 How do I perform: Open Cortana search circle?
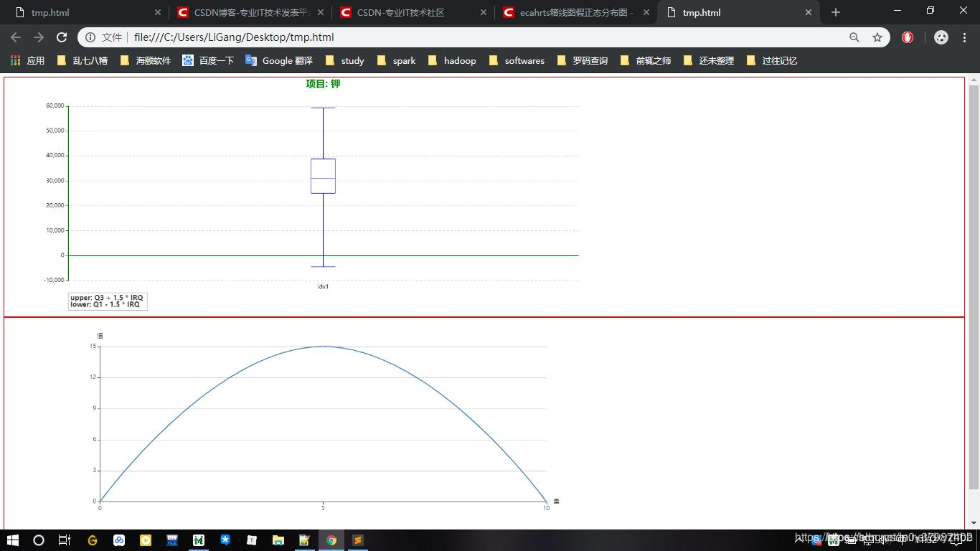coord(39,540)
